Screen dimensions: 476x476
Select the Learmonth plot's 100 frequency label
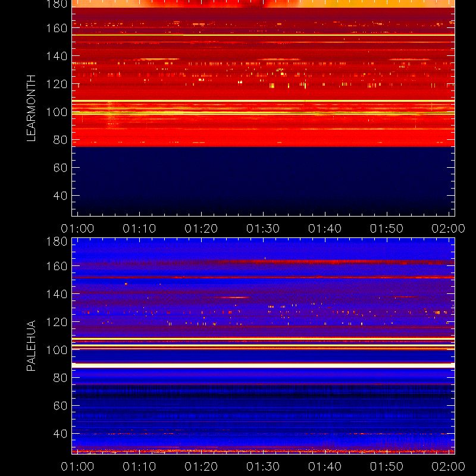click(x=57, y=112)
